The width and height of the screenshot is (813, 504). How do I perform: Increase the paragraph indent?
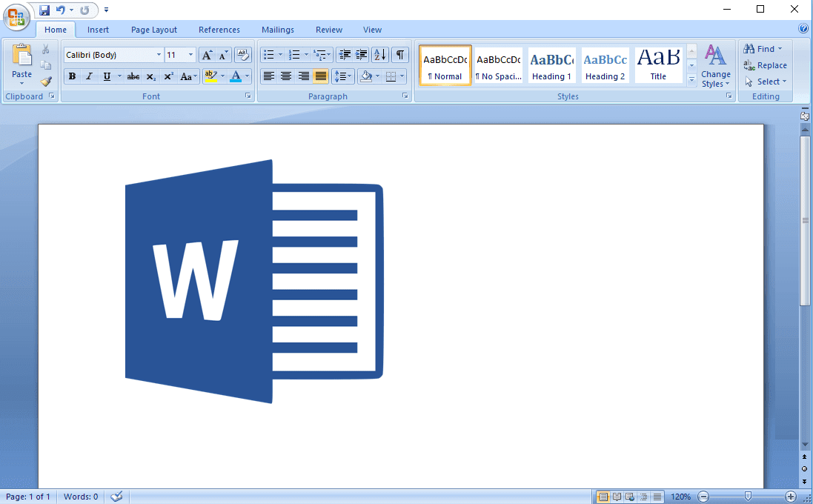pyautogui.click(x=362, y=55)
